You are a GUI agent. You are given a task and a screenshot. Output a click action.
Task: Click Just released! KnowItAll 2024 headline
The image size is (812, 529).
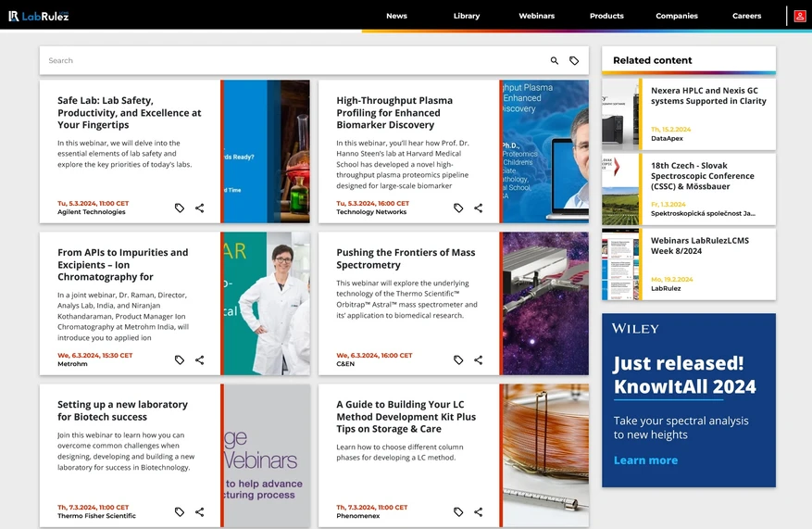coord(684,374)
